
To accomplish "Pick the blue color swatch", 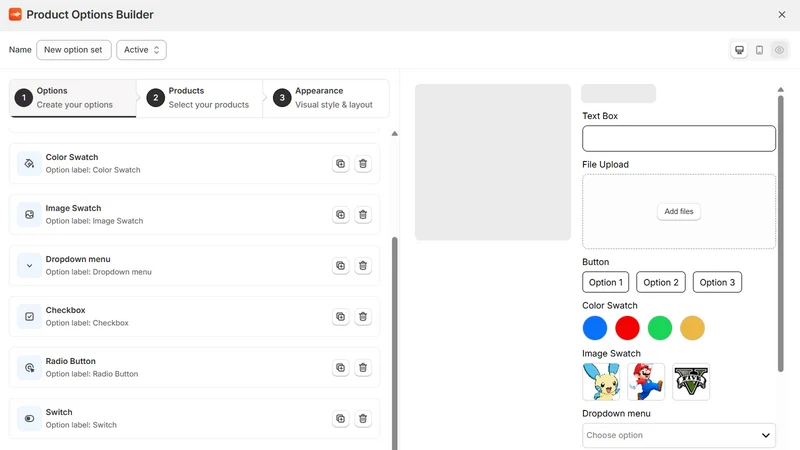I will tap(595, 328).
